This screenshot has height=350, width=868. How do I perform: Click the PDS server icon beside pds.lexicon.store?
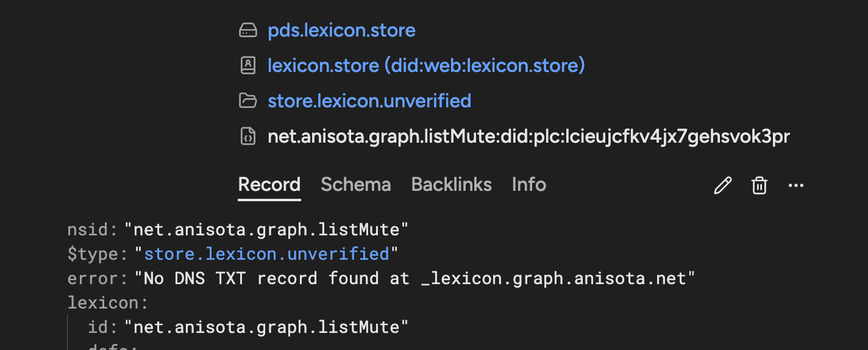pos(247,30)
